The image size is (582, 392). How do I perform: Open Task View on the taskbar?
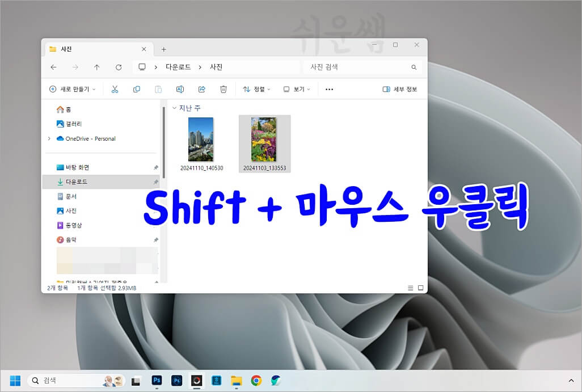136,381
